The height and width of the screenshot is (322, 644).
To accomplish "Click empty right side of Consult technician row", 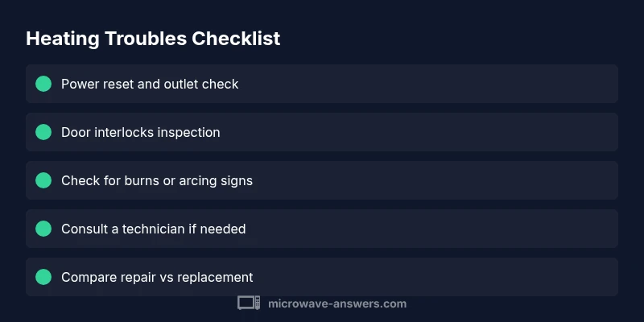I will (x=483, y=229).
